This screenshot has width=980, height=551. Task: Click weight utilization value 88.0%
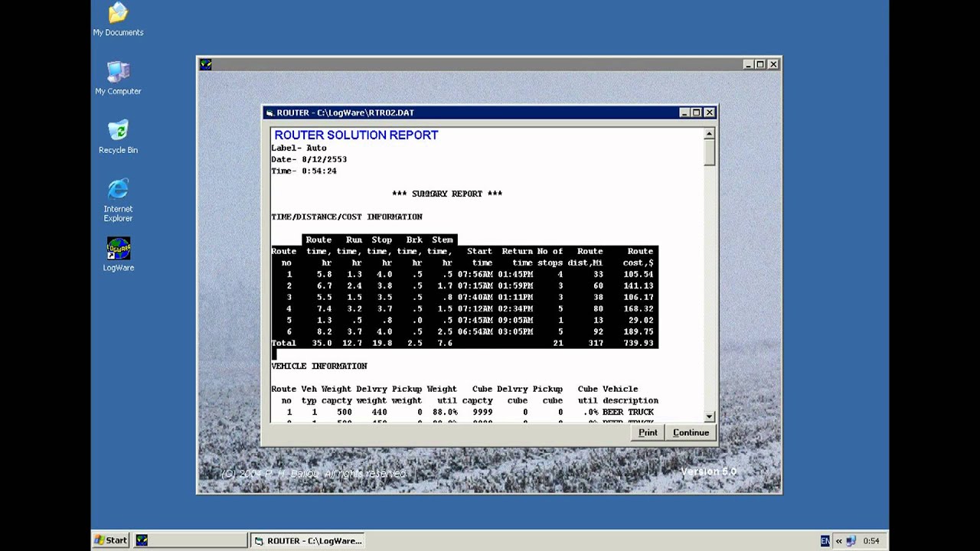pos(445,412)
